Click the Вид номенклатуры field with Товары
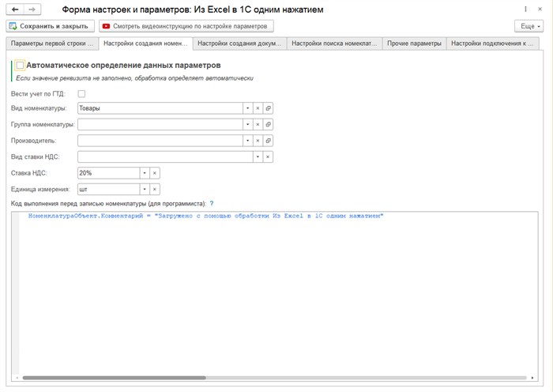Screen dimensions: 553x392 [x=160, y=108]
